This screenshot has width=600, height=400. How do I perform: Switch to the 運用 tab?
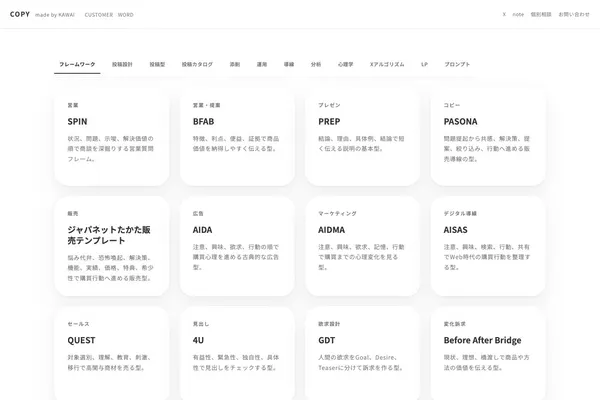coord(262,64)
